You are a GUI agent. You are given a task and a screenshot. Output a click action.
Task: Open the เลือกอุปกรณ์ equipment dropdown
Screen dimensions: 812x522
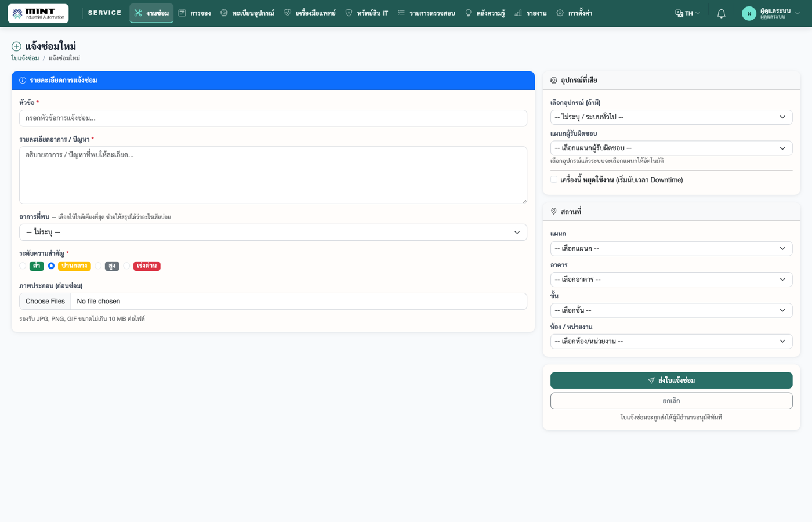coord(671,117)
